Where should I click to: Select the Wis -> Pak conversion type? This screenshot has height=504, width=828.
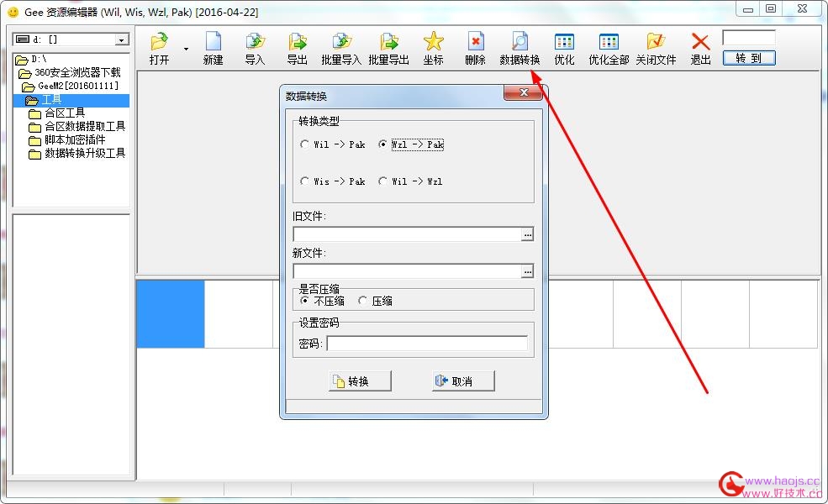(x=333, y=181)
